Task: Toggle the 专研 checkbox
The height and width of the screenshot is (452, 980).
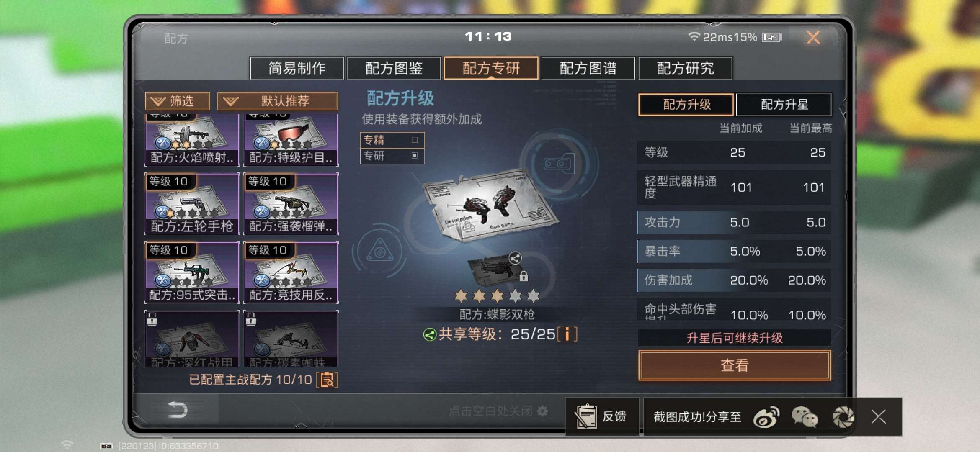Action: (x=414, y=156)
